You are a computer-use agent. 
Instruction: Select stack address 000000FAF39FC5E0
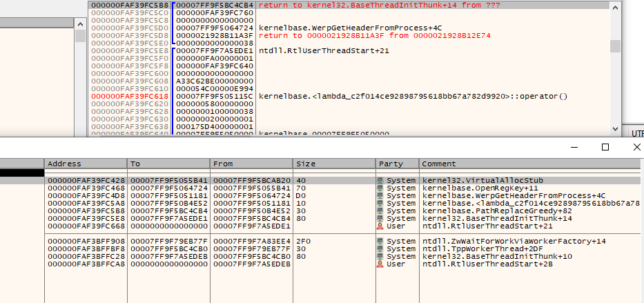pyautogui.click(x=130, y=43)
